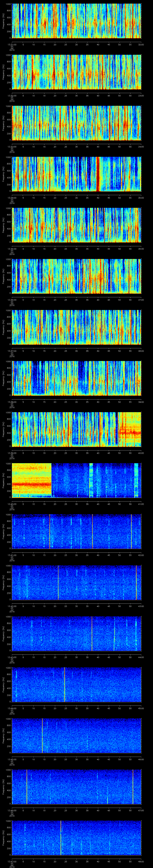The image size is (153, 868).
Task: Click vertical spike near 24 s in 13:44:00 panel
Action: click(x=65, y=685)
